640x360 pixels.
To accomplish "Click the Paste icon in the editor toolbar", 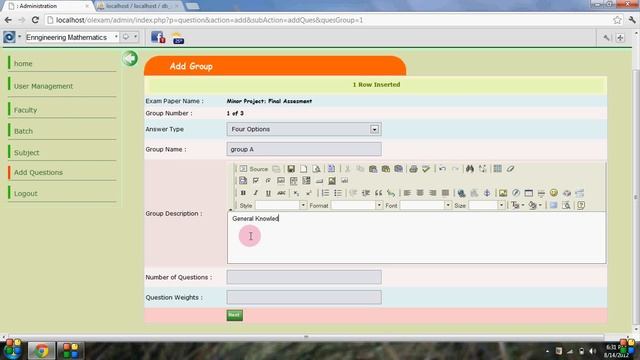I will coord(373,169).
